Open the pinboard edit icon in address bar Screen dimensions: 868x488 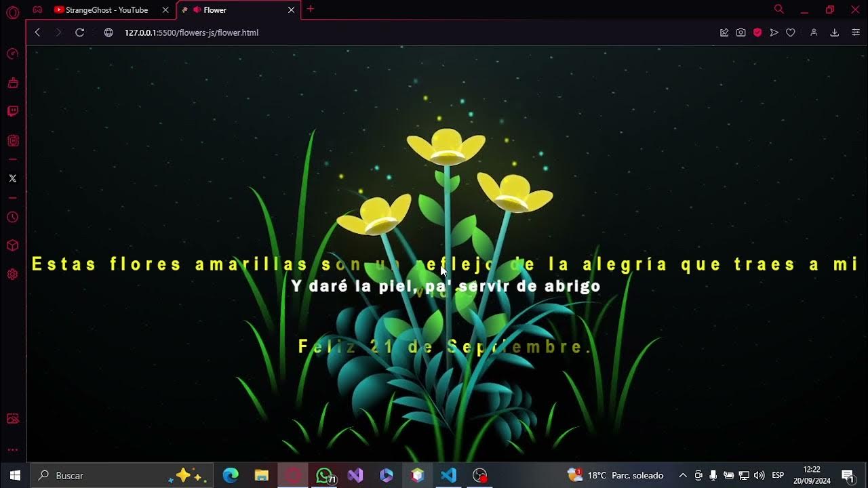coord(724,33)
